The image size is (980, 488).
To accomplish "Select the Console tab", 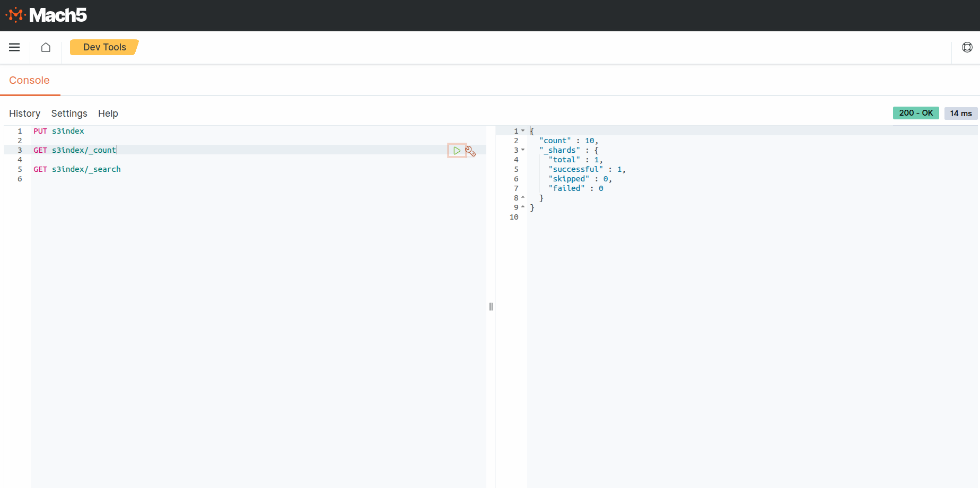I will point(30,80).
